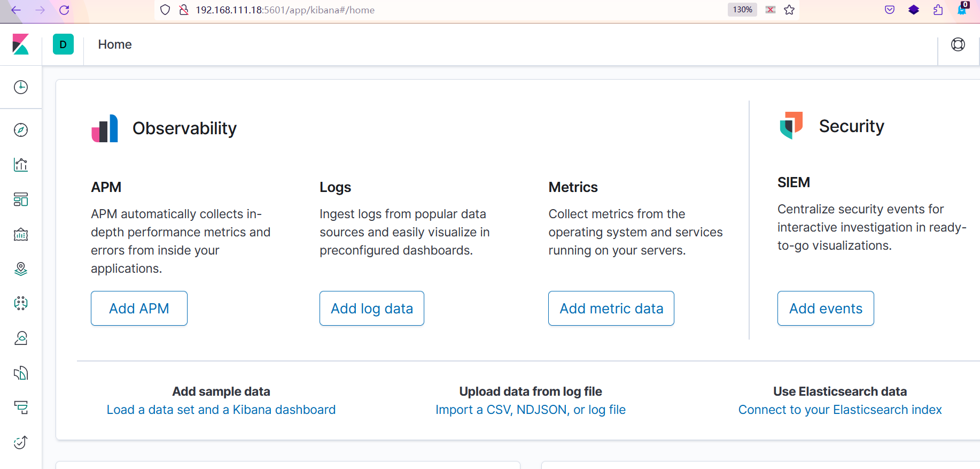Open Dashboard icon in sidebar

pos(21,199)
